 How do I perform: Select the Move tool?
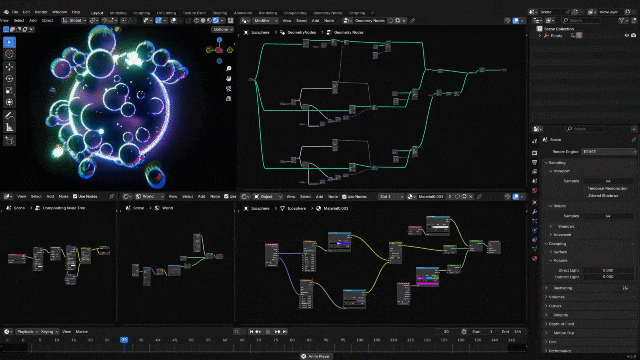pyautogui.click(x=9, y=67)
